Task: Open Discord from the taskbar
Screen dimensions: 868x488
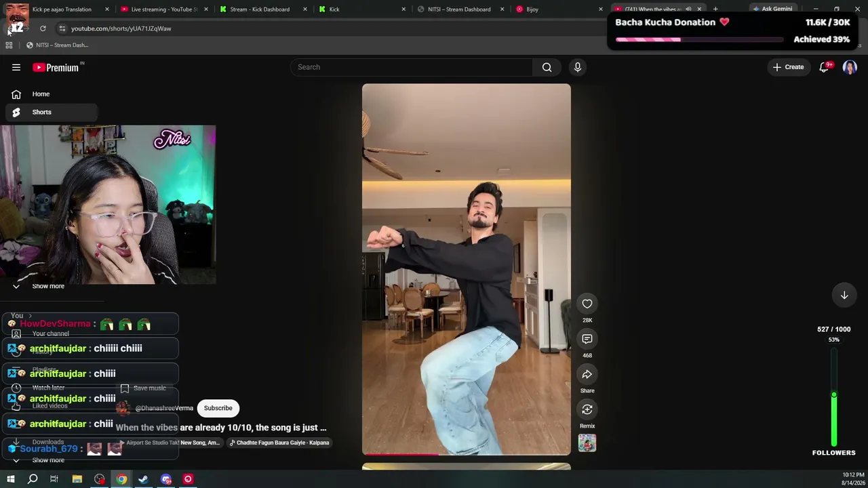Action: coord(166,479)
